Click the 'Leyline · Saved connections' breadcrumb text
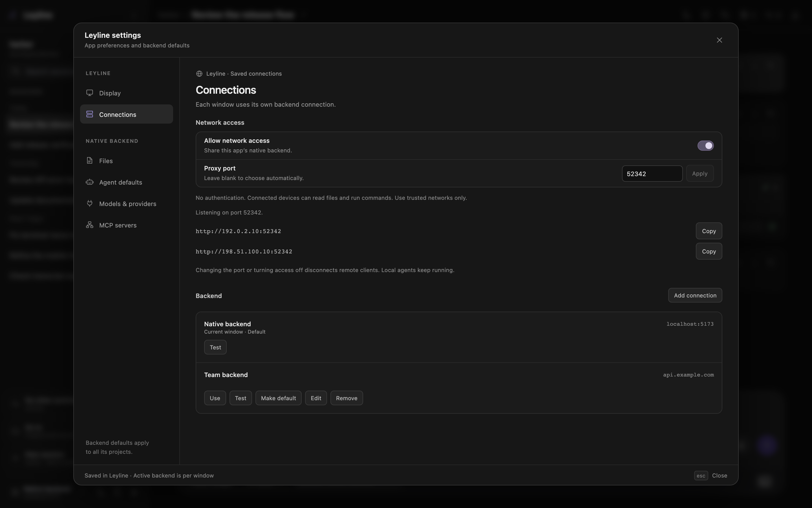 click(244, 74)
